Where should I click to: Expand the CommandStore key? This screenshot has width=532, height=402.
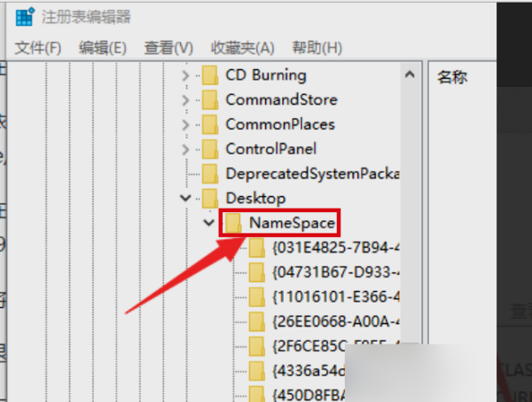185,100
